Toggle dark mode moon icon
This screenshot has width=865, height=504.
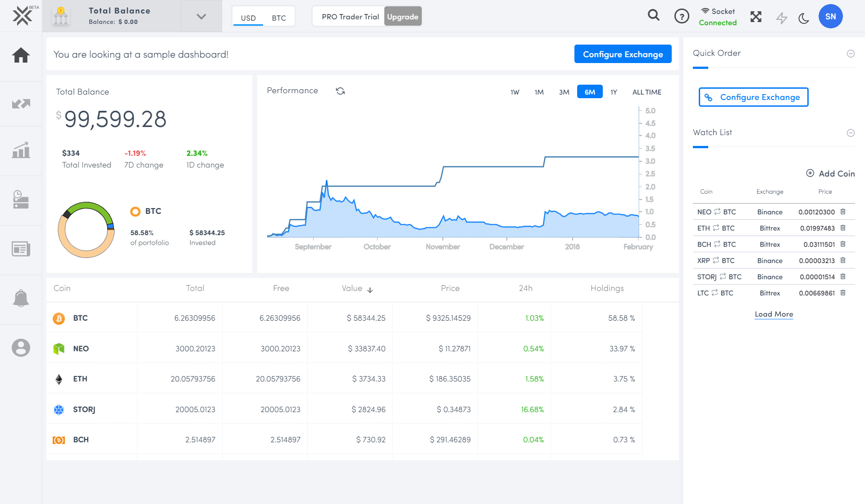(804, 18)
